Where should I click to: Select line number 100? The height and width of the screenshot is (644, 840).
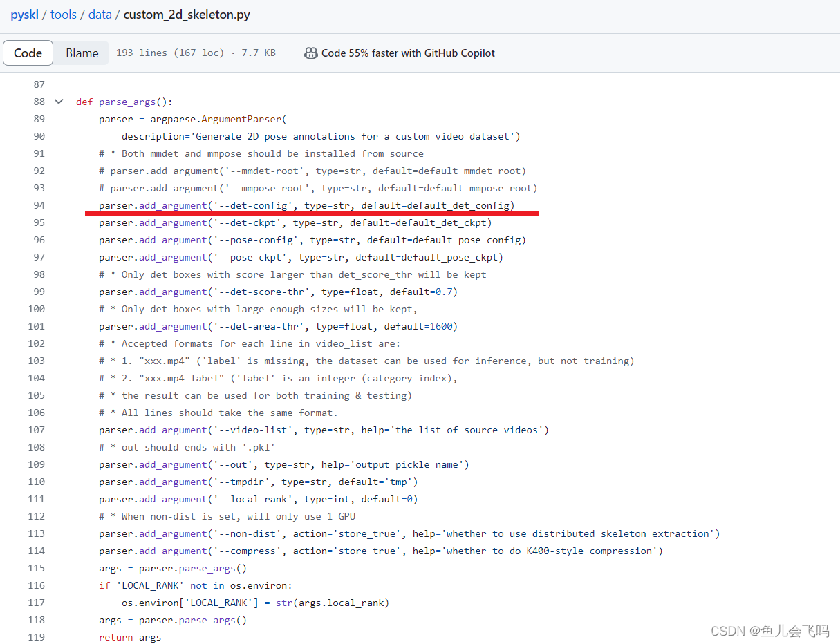pos(36,308)
